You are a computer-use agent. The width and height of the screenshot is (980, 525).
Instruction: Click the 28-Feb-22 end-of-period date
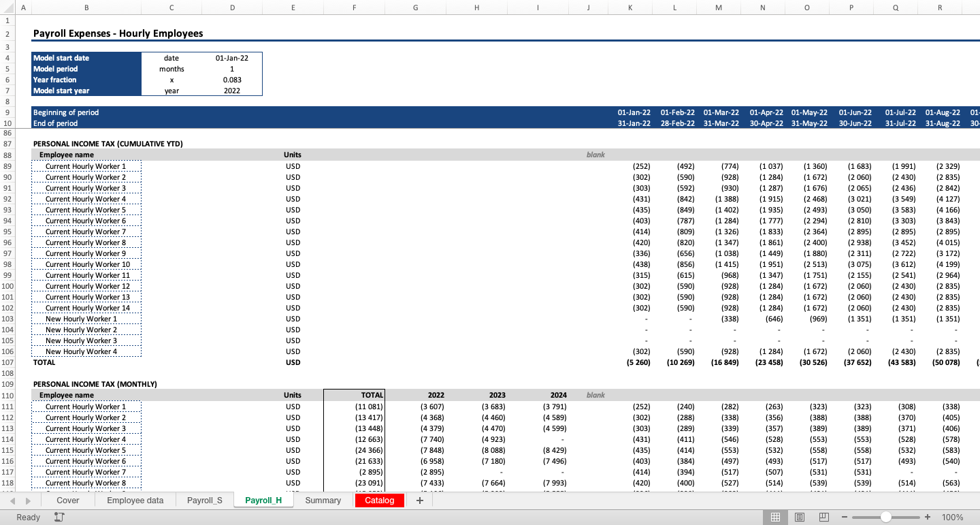point(677,123)
